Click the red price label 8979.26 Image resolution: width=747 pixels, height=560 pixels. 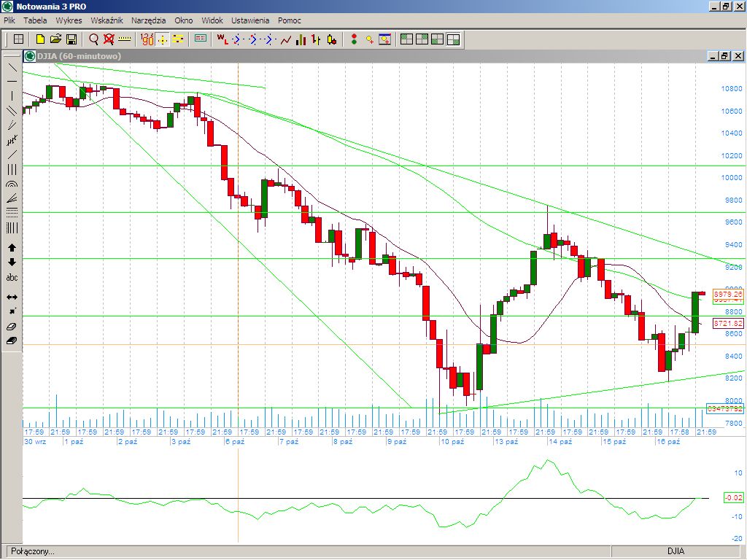[x=728, y=295]
